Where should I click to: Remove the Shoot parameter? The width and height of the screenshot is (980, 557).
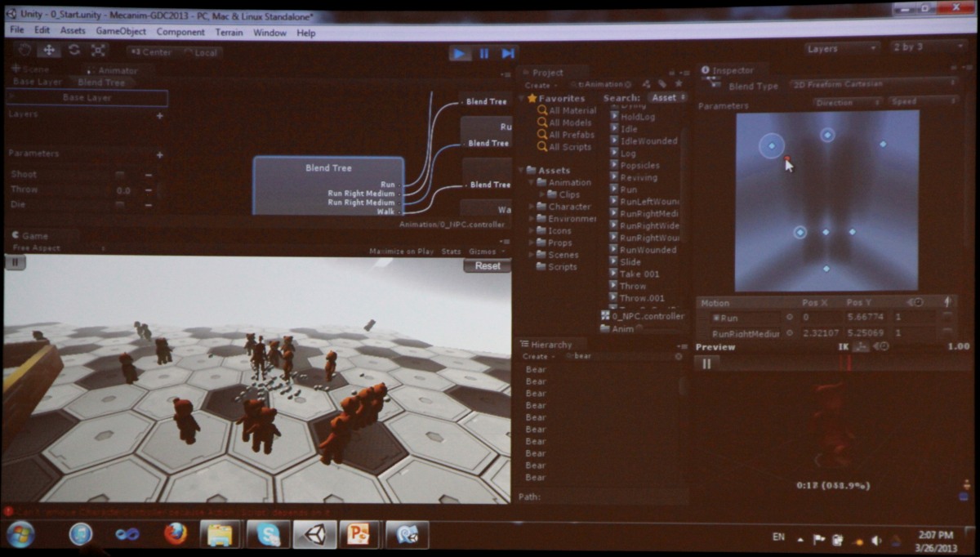pyautogui.click(x=149, y=175)
